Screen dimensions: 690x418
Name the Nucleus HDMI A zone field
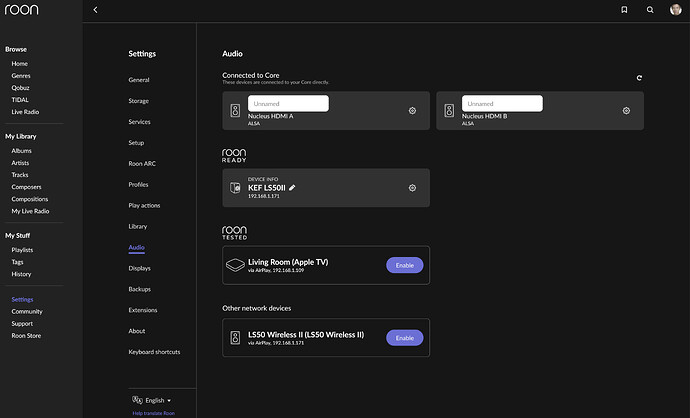tap(288, 103)
